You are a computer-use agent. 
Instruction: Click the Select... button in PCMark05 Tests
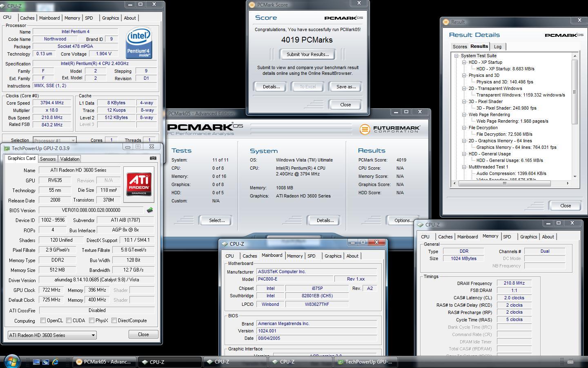(x=216, y=220)
